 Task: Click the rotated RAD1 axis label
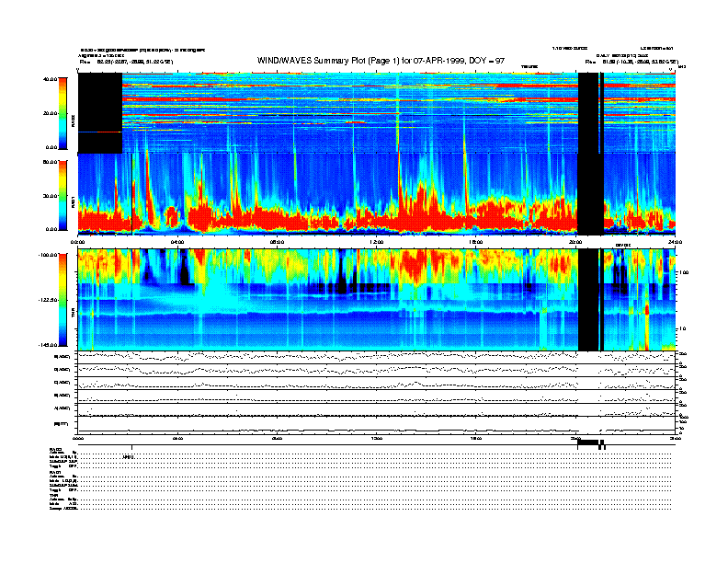(73, 201)
